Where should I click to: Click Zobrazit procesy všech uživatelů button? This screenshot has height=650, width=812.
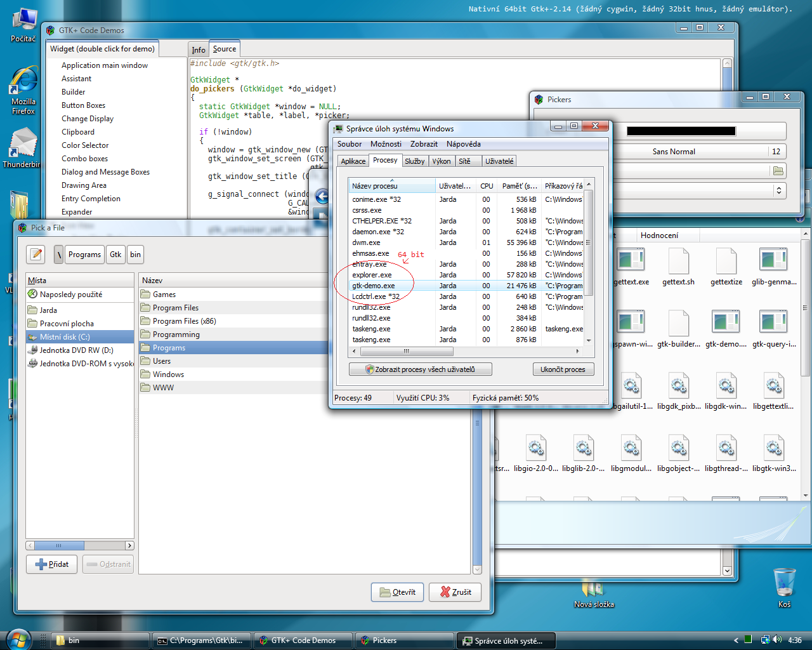pos(421,369)
